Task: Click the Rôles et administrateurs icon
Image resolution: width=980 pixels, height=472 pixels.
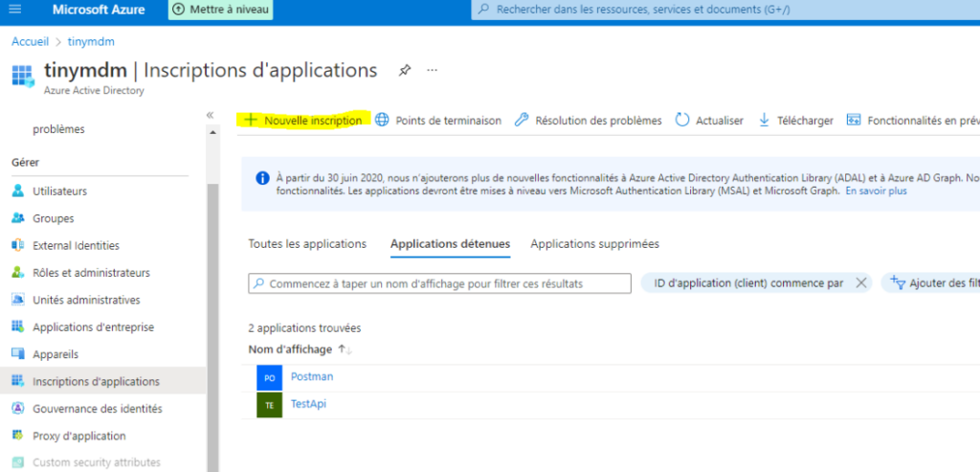Action: click(x=18, y=273)
